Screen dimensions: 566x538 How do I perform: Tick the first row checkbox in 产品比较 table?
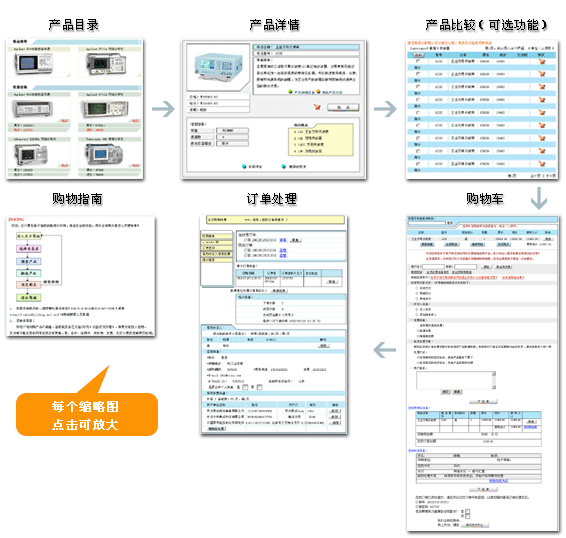(418, 61)
